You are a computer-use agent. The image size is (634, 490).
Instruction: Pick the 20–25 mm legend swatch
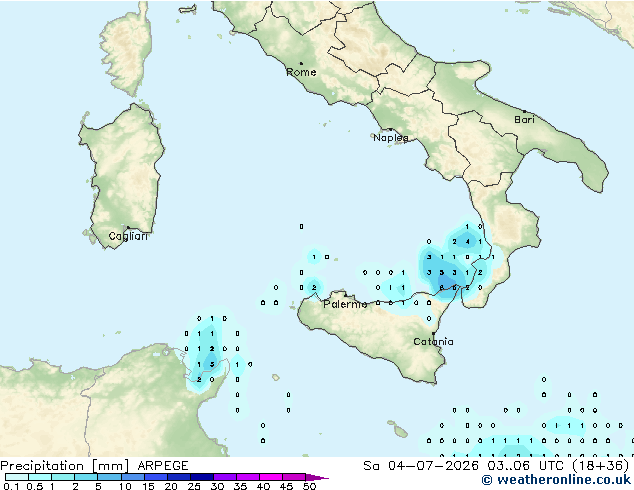point(178,477)
